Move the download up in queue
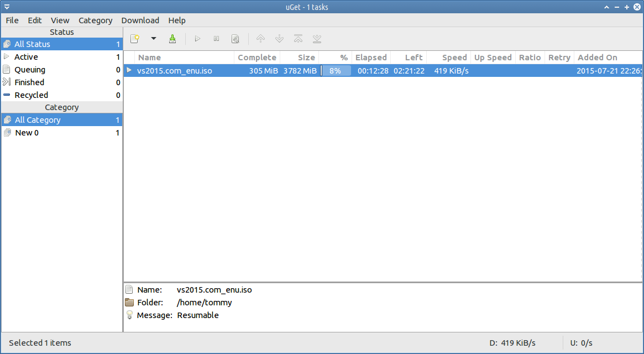The image size is (644, 354). point(260,39)
